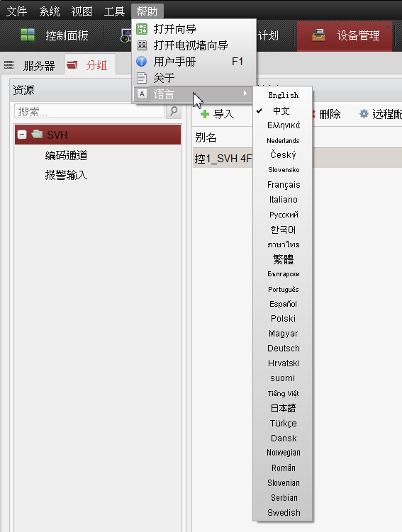This screenshot has height=532, width=402.
Task: Expand the 语言 submenu arrow
Action: click(x=245, y=94)
